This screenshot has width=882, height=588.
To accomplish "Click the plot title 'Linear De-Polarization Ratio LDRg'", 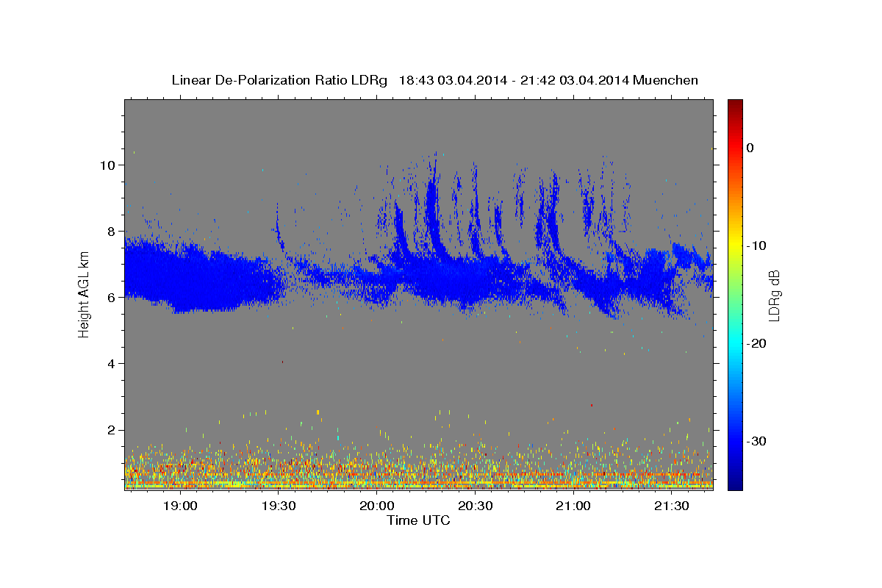I will pos(279,80).
